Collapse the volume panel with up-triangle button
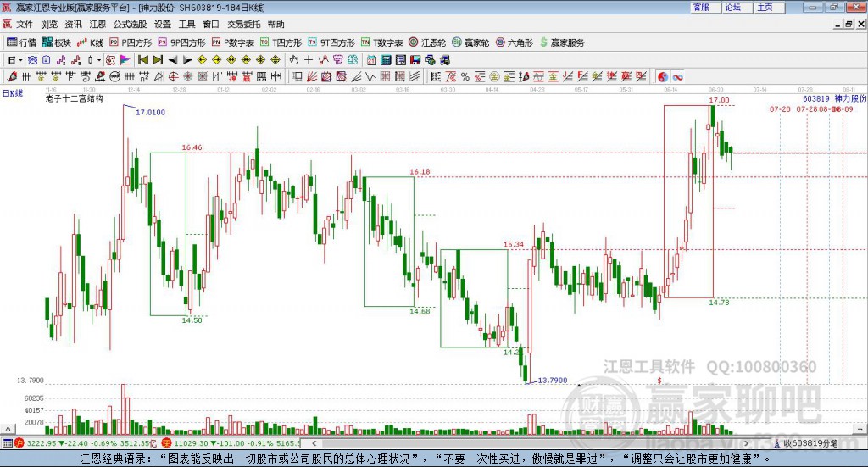868x467 pixels. [8, 429]
